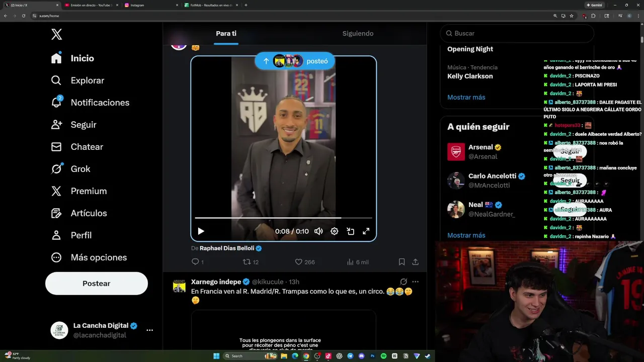Open Carlo Ancelotti suggested account
Viewport: 644px width, 362px height.
[x=492, y=176]
